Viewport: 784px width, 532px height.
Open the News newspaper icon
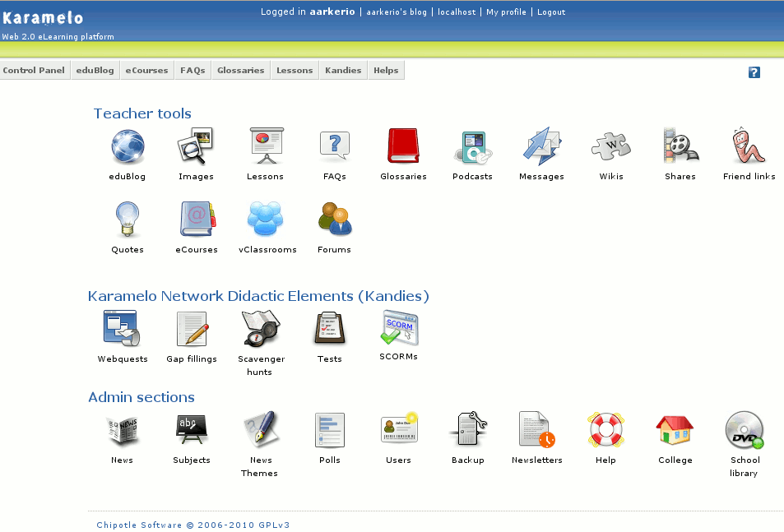[123, 430]
